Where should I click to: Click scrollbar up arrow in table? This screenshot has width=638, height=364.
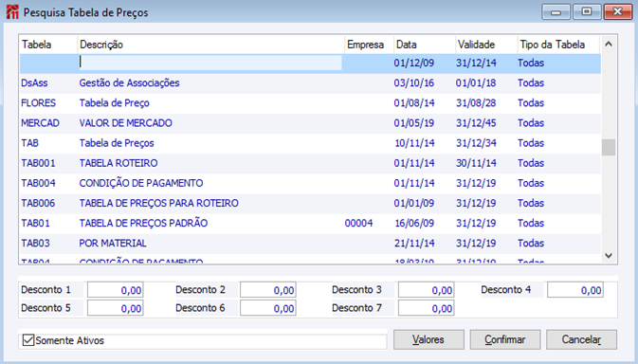pos(609,44)
